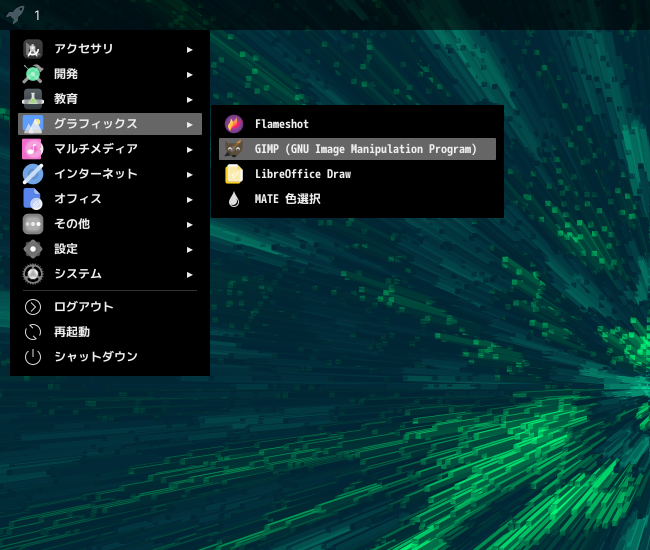Click the アクセサリ category icon
Viewport: 650px width, 550px height.
click(33, 49)
